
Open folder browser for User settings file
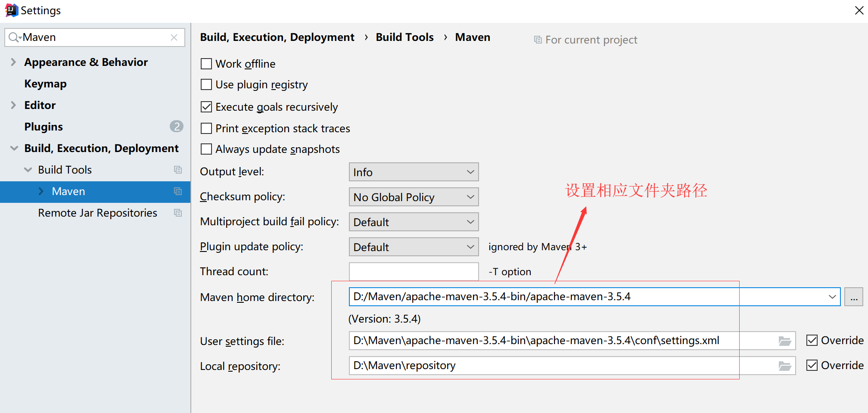point(785,341)
